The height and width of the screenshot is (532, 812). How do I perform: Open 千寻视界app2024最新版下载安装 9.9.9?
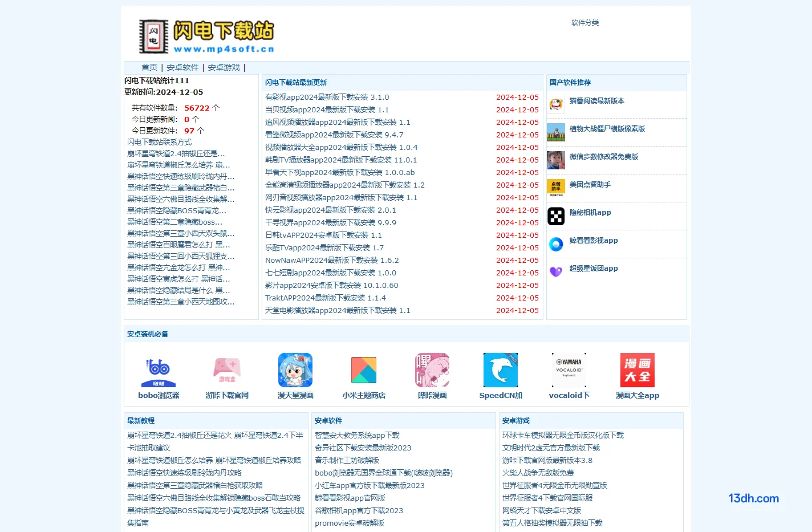click(x=331, y=223)
